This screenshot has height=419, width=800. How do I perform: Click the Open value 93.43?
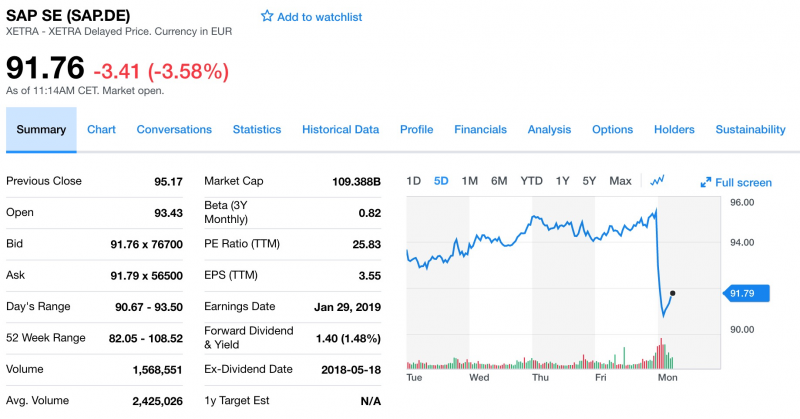(x=168, y=213)
